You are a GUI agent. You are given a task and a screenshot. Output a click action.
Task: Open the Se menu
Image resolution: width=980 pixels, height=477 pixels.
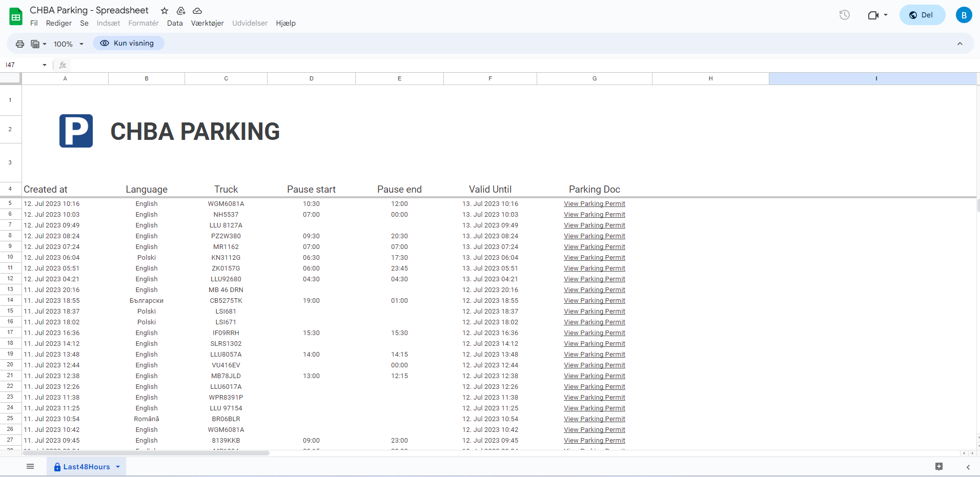click(84, 23)
